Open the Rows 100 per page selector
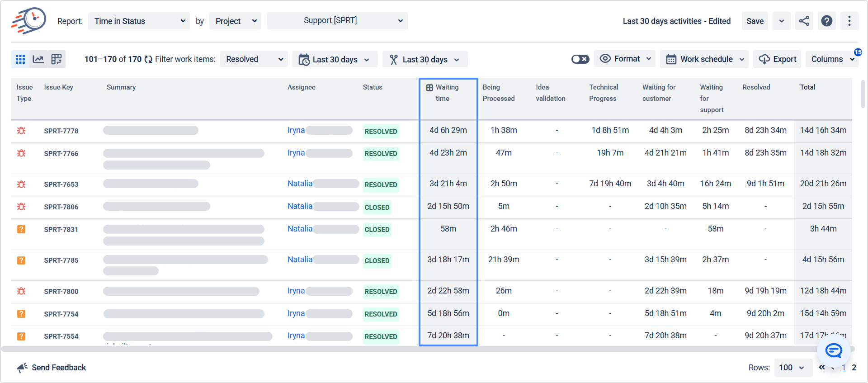This screenshot has height=383, width=868. click(x=793, y=368)
